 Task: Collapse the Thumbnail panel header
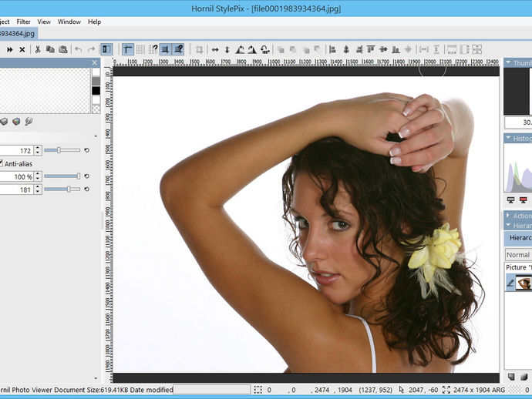point(518,62)
